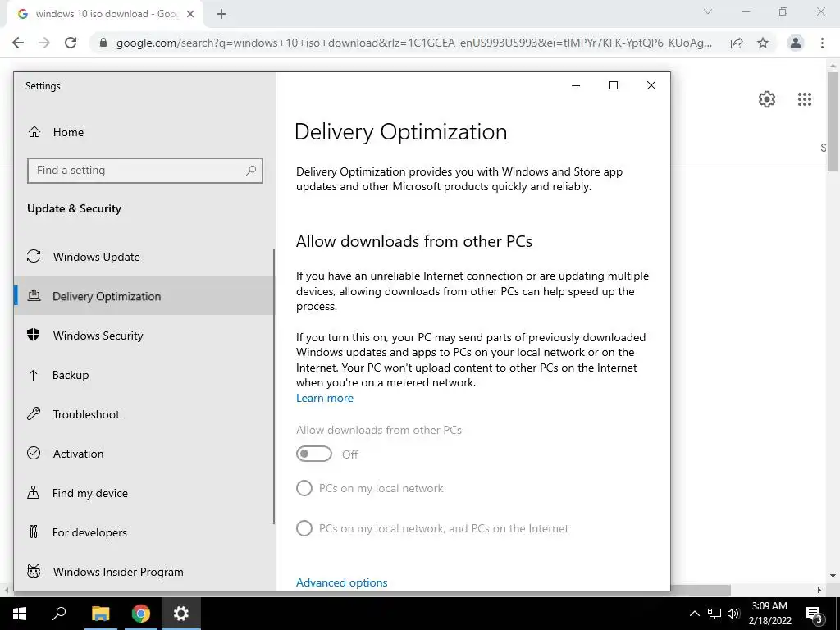Open the network icon in system tray
The height and width of the screenshot is (630, 840).
click(714, 614)
